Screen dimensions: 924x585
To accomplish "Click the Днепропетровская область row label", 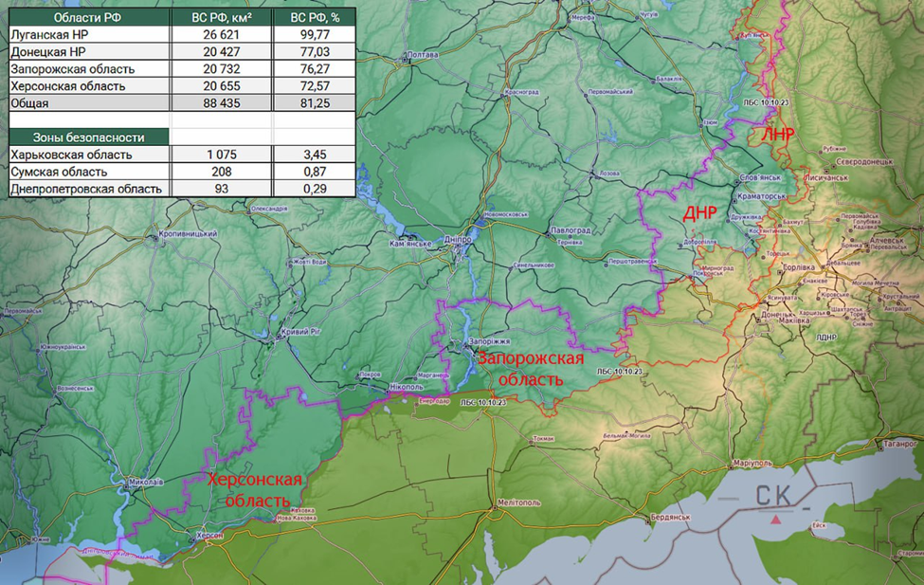I will [x=85, y=189].
